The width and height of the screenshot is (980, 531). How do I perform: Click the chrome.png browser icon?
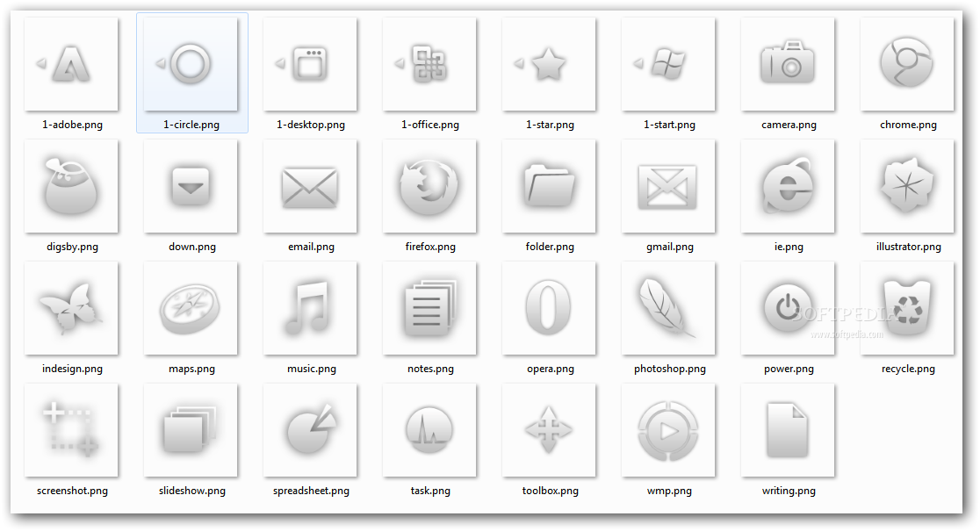(x=907, y=64)
